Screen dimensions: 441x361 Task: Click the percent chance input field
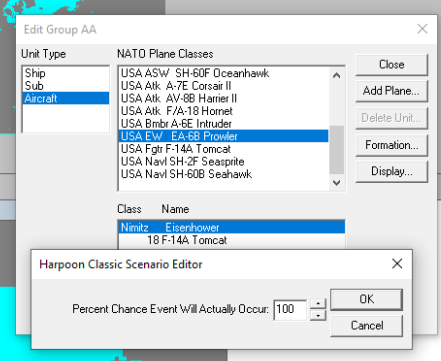point(290,310)
